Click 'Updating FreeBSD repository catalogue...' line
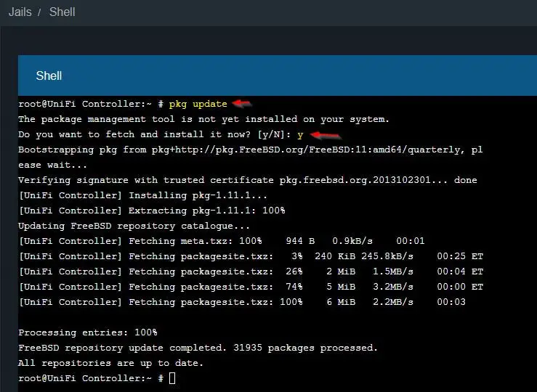The image size is (537, 392). 134,226
